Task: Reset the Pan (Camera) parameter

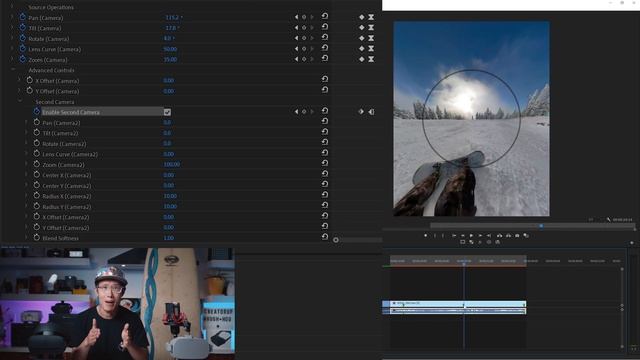Action: point(325,16)
